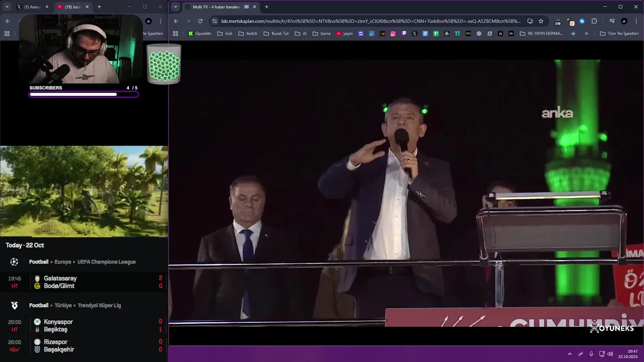Open the Google Sheets bookmark icon

436,34
